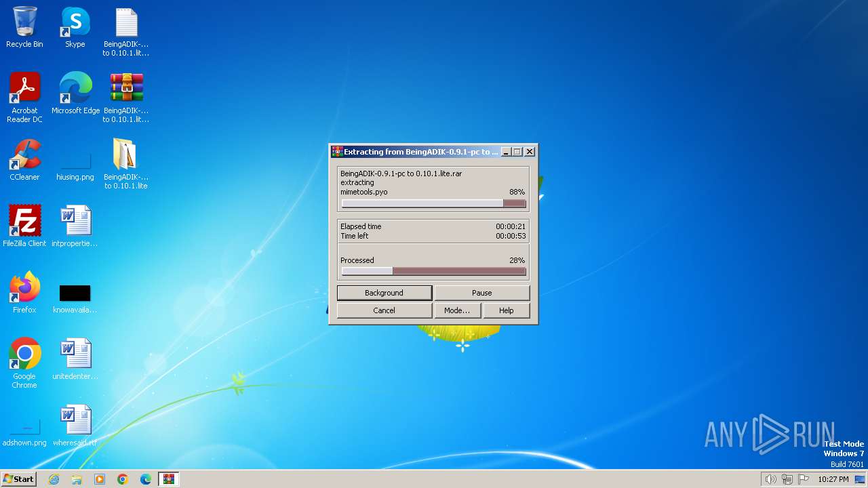868x488 pixels.
Task: Select the knowavaila black image file
Action: [75, 298]
